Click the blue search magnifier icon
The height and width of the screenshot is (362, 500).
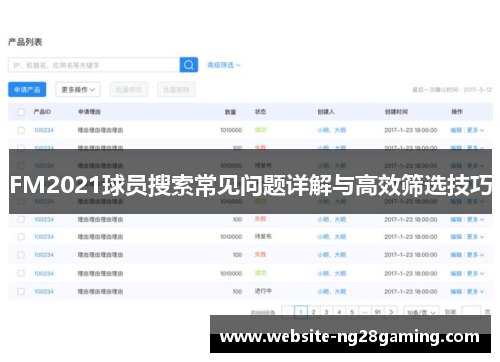coord(189,65)
